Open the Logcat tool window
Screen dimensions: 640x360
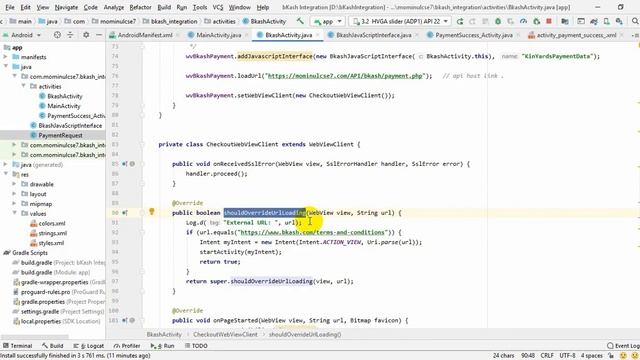(89, 346)
